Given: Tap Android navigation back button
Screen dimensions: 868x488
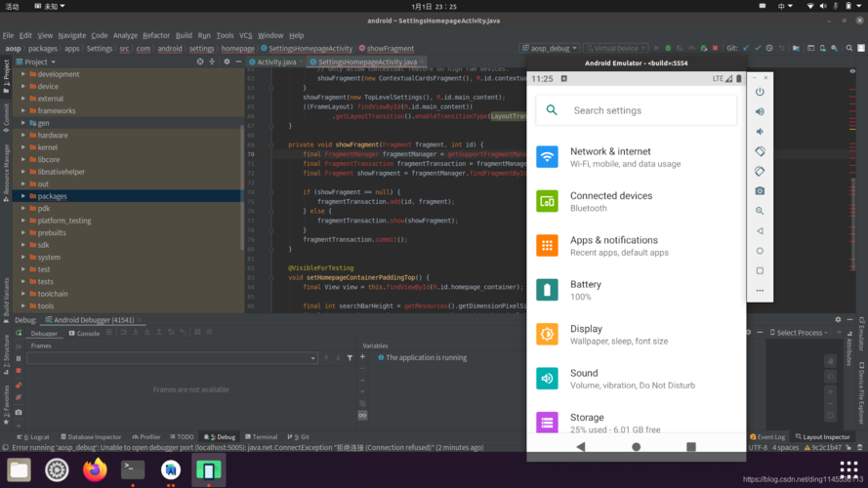Looking at the screenshot, I should [x=581, y=446].
